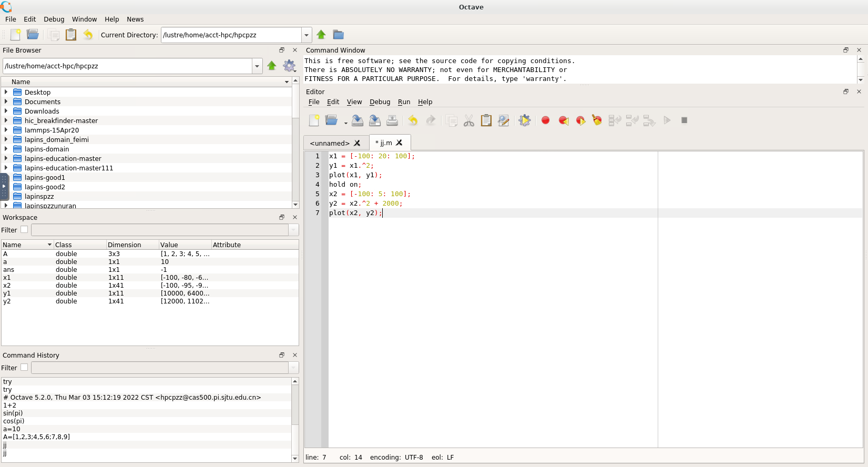
Task: Open the News menu
Action: [135, 19]
